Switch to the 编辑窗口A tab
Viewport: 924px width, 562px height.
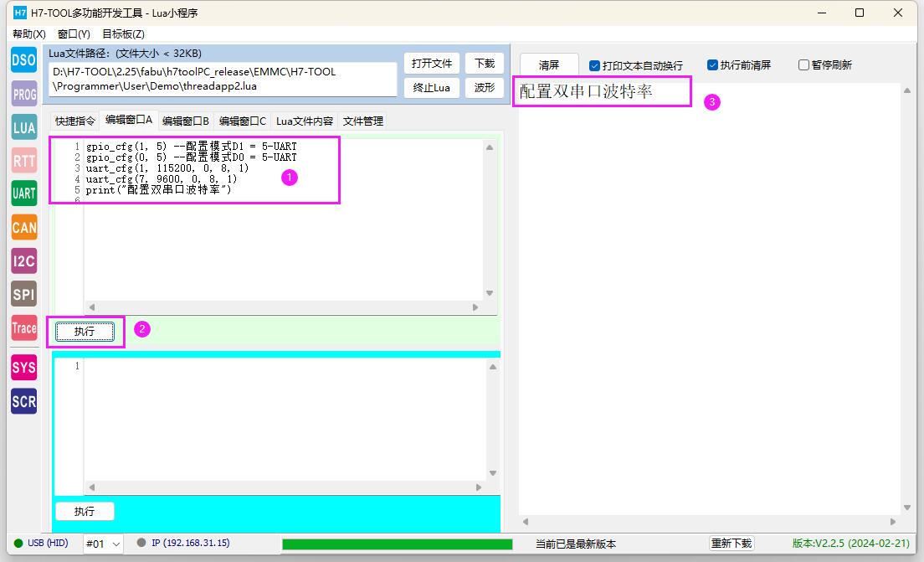128,120
